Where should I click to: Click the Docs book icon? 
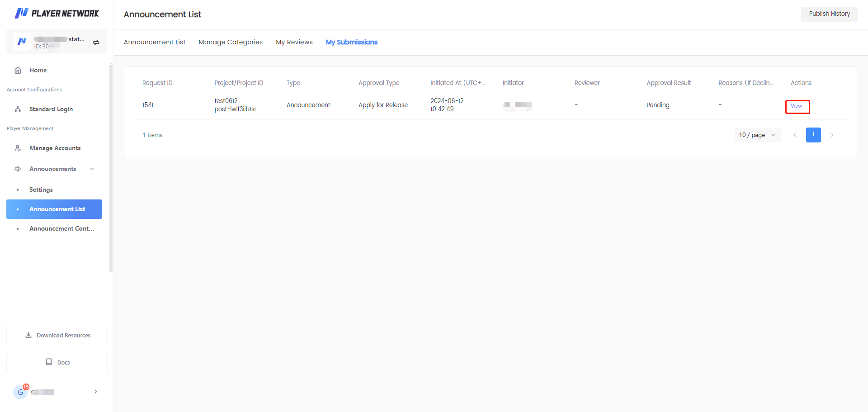(x=49, y=362)
